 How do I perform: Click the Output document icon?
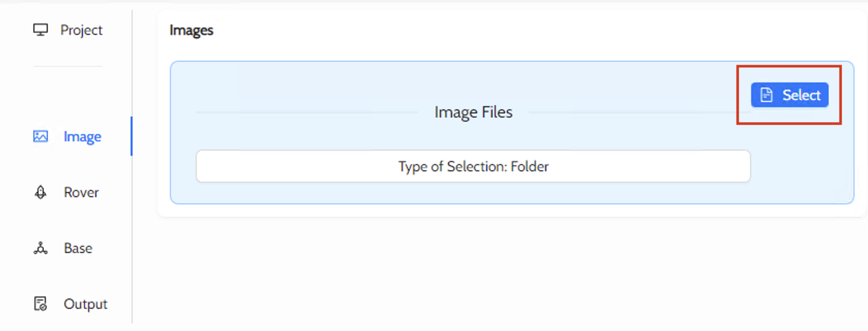click(x=40, y=304)
